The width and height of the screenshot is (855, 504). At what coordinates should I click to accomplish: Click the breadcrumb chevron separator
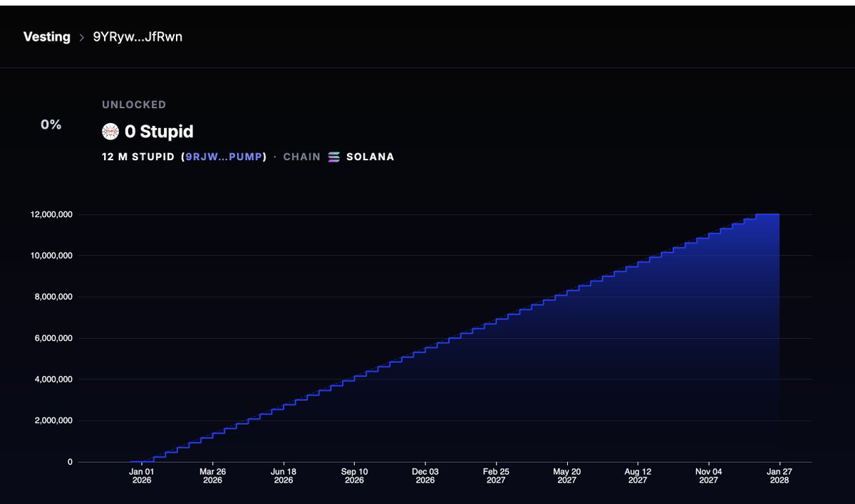click(x=82, y=37)
